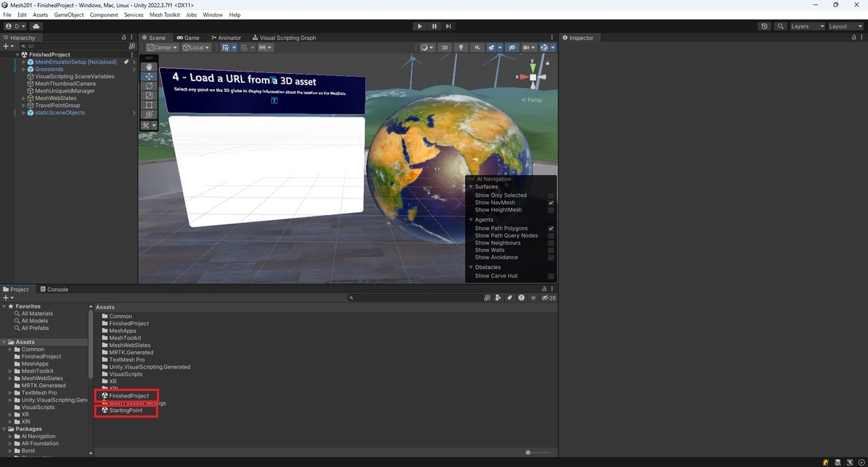Enable Show Only Selected checkbox
This screenshot has width=868, height=467.
(551, 195)
